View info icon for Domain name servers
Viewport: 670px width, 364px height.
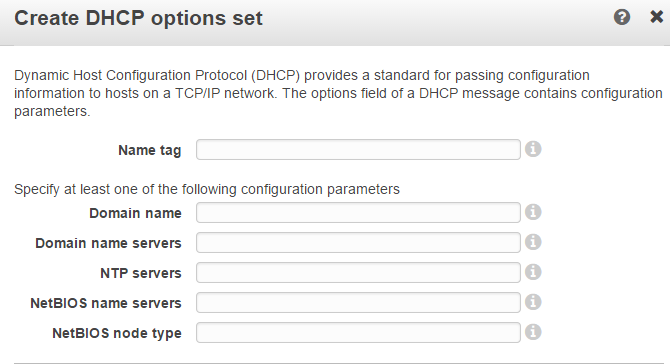(533, 242)
